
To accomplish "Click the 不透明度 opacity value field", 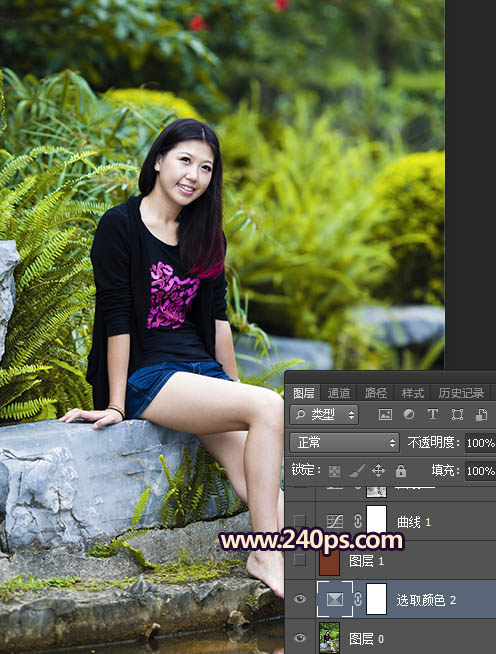I will click(x=480, y=443).
